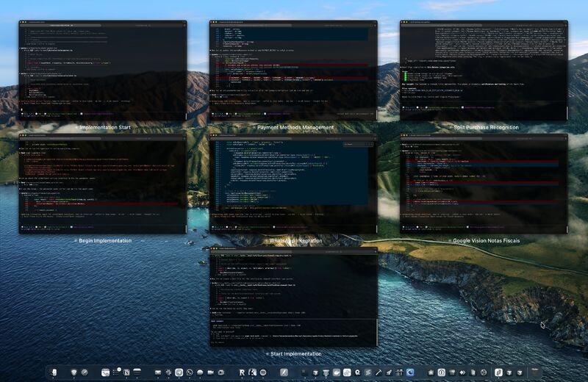This screenshot has width=588, height=382.
Task: Click the magnifier Q icon in Dock
Action: (x=357, y=372)
